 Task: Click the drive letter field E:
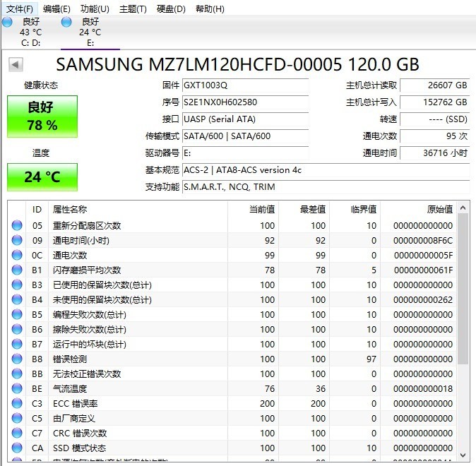pos(245,153)
